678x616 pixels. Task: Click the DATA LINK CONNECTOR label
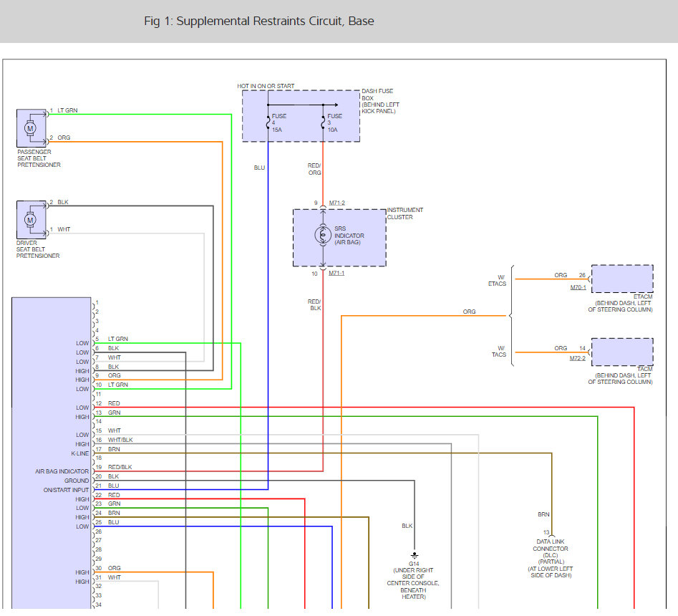point(551,558)
